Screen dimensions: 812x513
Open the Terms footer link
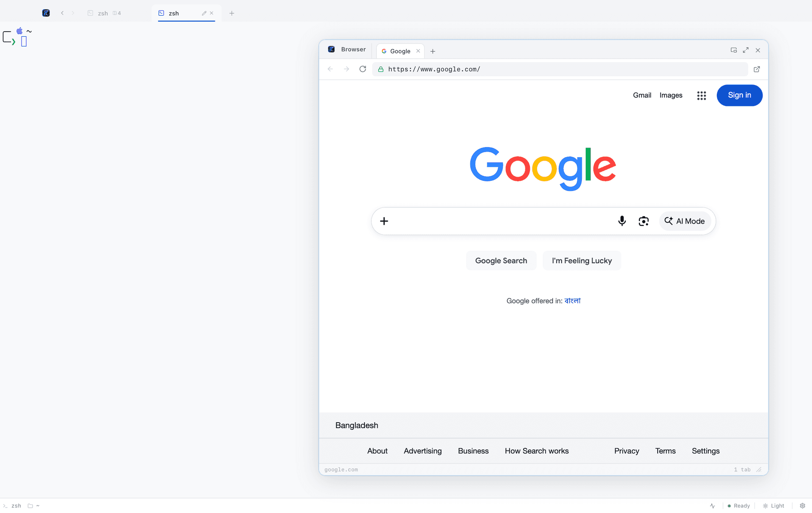665,451
